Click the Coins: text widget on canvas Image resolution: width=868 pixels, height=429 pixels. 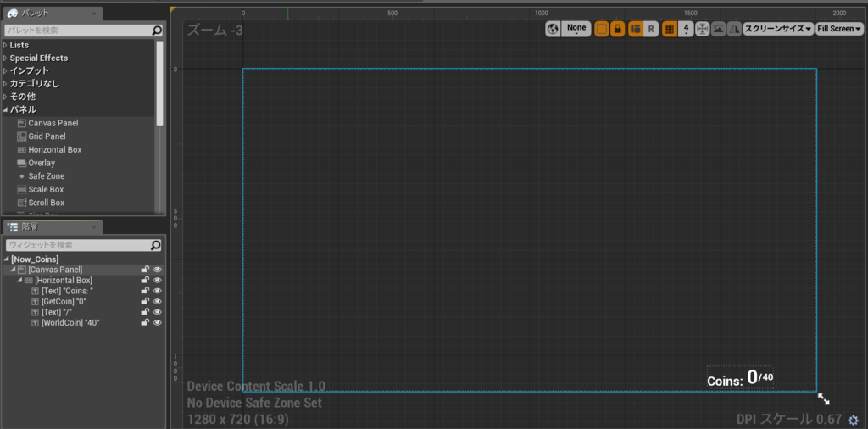click(x=725, y=382)
